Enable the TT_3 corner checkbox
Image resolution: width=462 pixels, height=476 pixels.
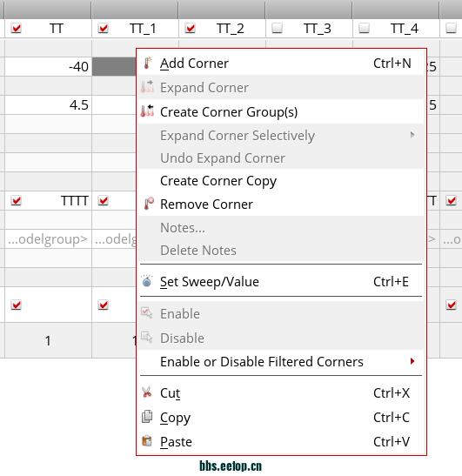click(x=278, y=28)
